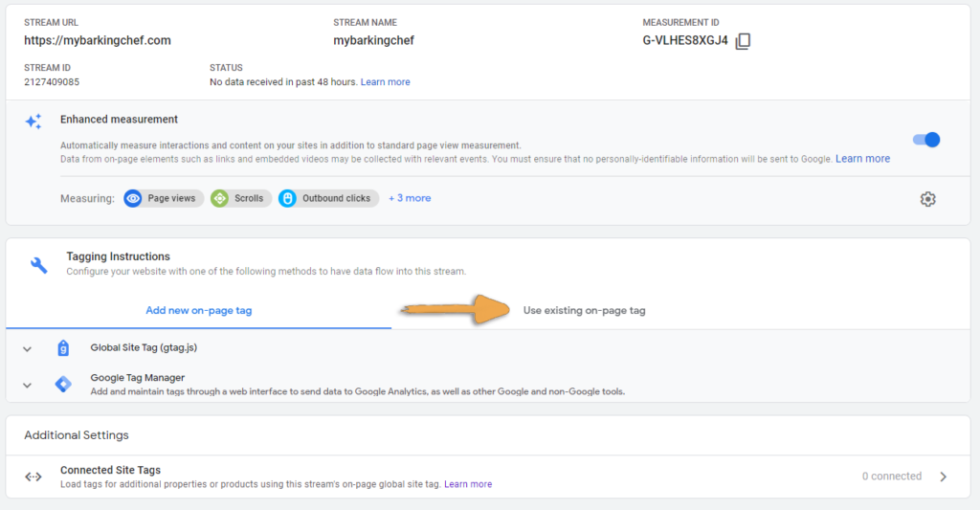Click the stream ID 2127409085
The height and width of the screenshot is (510, 980).
(52, 82)
